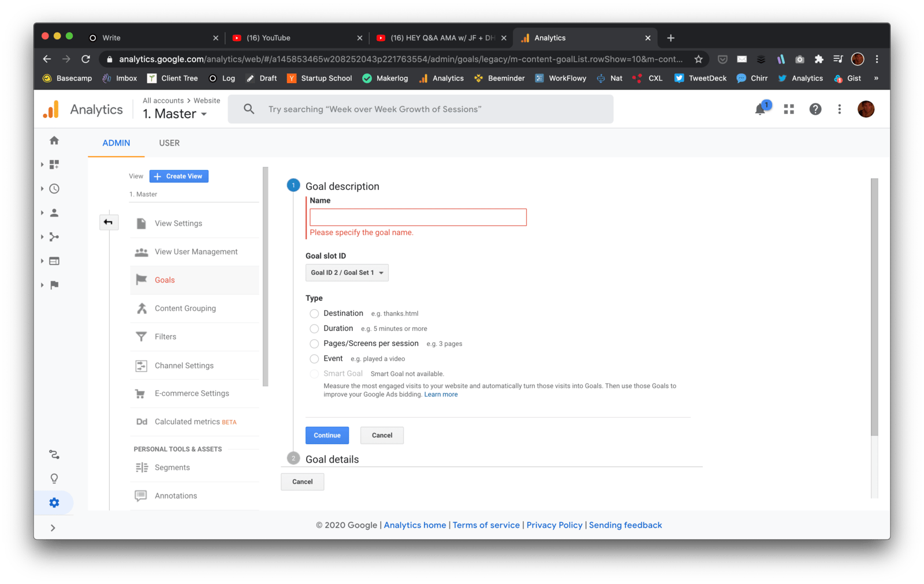Select the Destination goal type
The image size is (924, 584).
(x=314, y=314)
